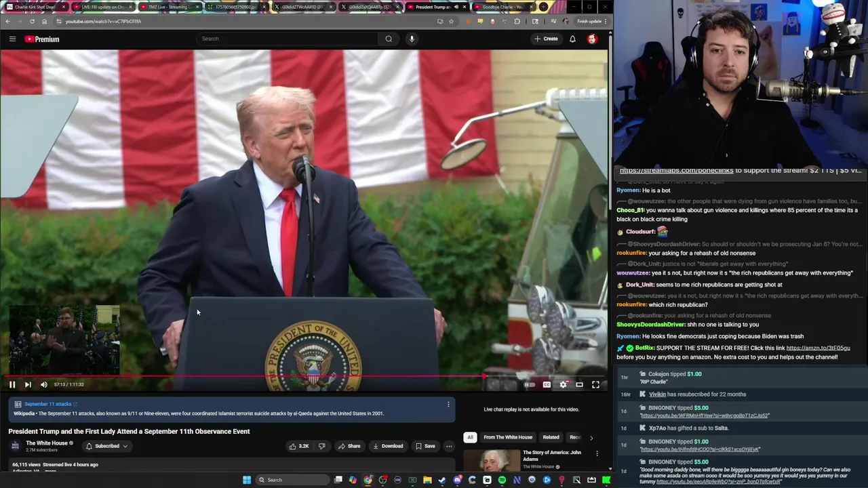Switch to the 1757605685750902 image tab
868x488 pixels.
pyautogui.click(x=235, y=7)
